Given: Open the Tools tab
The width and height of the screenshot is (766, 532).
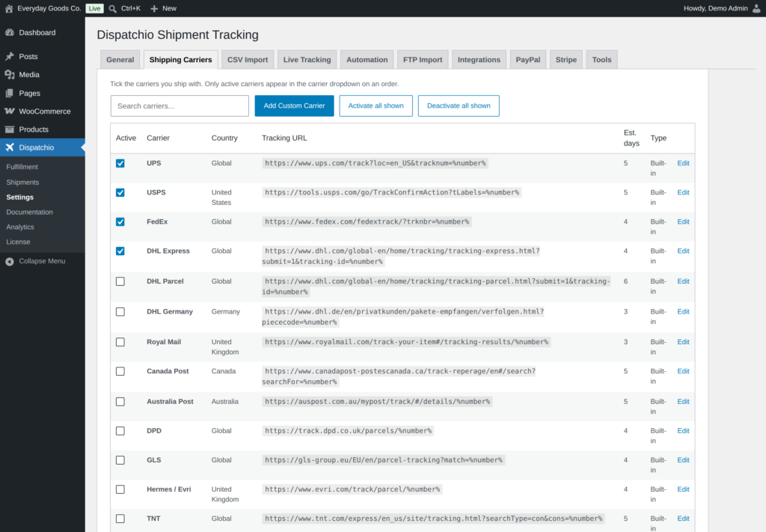Looking at the screenshot, I should (x=602, y=60).
